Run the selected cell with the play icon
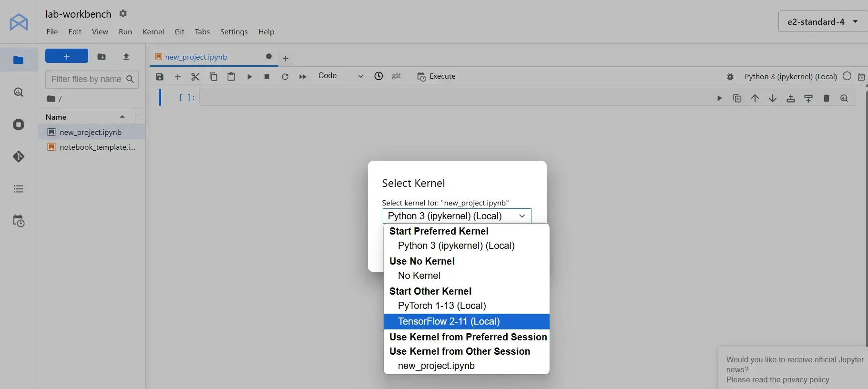The image size is (868, 389). coord(249,77)
